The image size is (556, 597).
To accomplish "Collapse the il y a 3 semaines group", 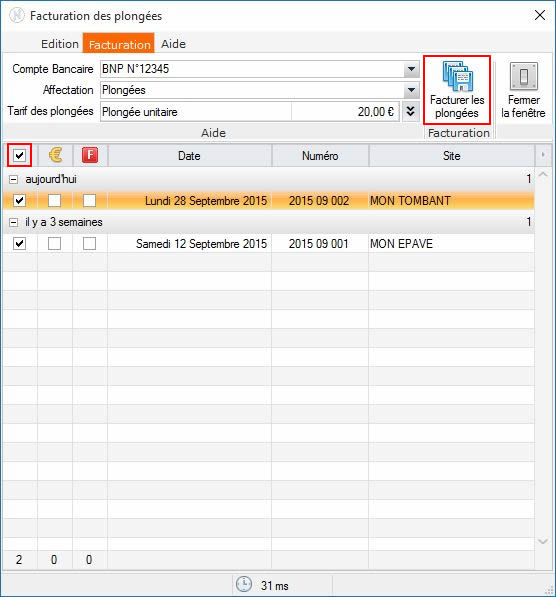I will click(13, 222).
